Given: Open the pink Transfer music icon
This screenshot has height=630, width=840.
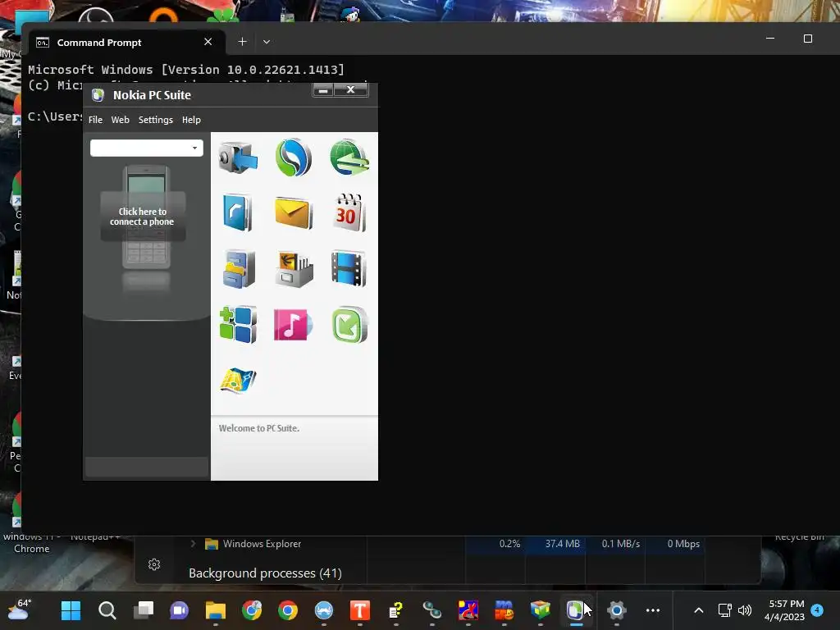Looking at the screenshot, I should pyautogui.click(x=293, y=325).
